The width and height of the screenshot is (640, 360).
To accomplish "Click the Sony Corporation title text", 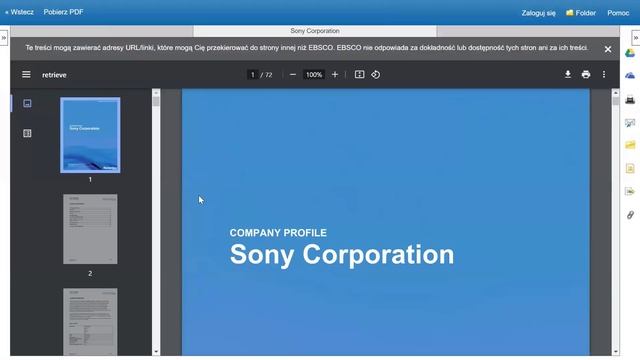I will point(342,255).
